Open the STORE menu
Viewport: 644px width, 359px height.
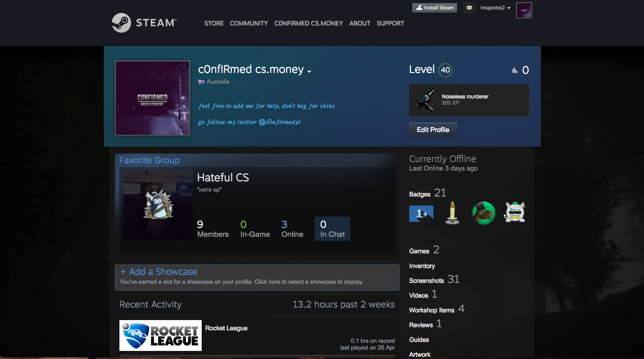[214, 23]
